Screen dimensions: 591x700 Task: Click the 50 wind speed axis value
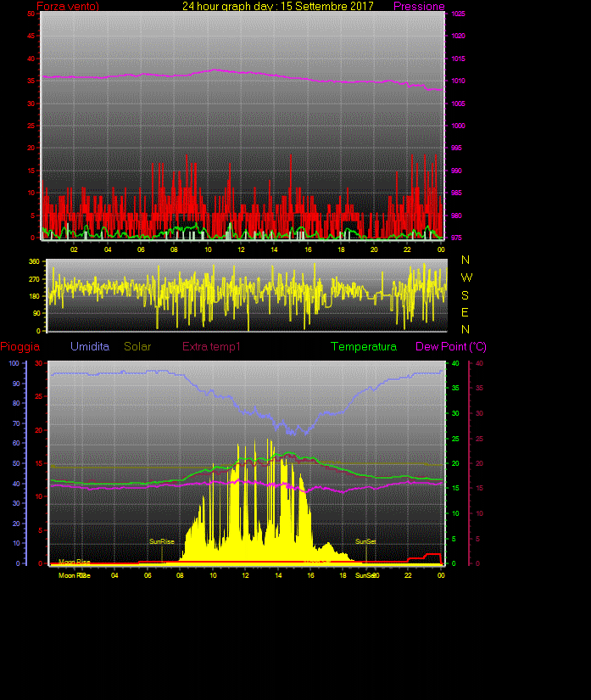(31, 14)
